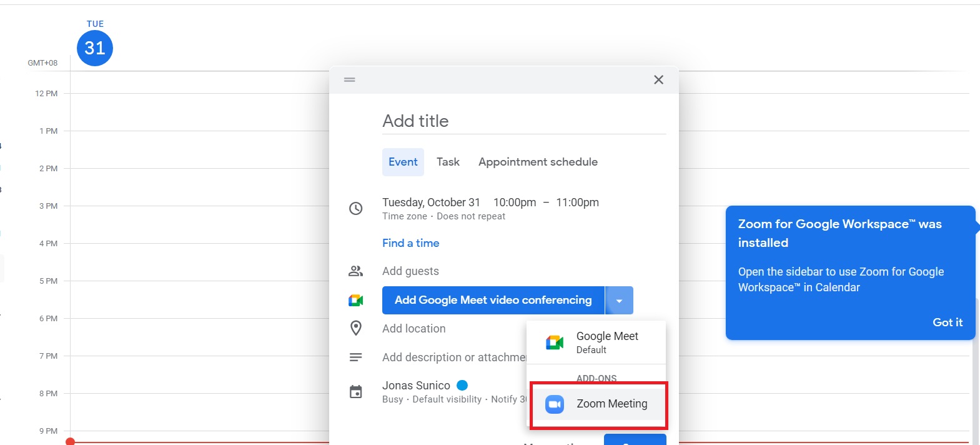The width and height of the screenshot is (980, 445).
Task: Choose Google Meet Default in dropdown
Action: point(596,342)
